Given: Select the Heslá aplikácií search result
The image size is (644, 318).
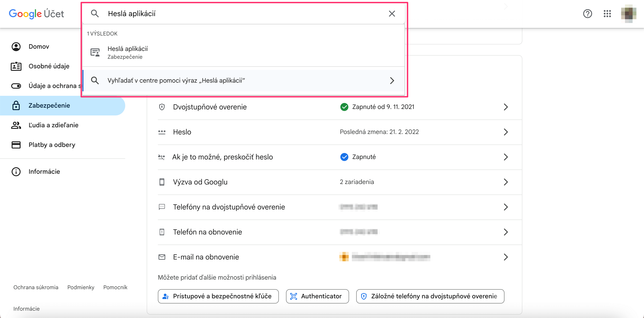Looking at the screenshot, I should click(243, 52).
